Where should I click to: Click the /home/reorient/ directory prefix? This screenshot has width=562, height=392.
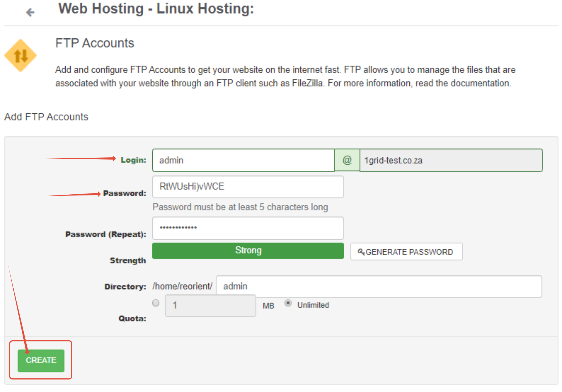pos(182,286)
